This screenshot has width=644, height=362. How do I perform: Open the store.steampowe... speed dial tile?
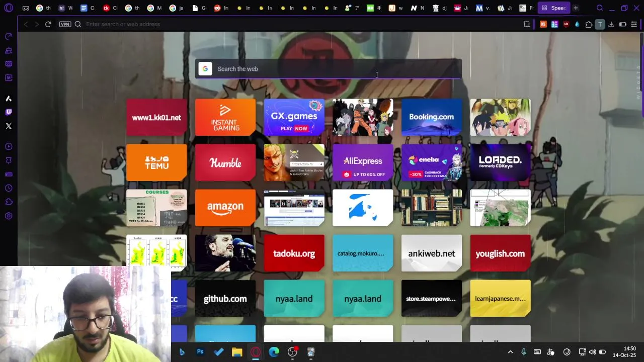tap(432, 298)
